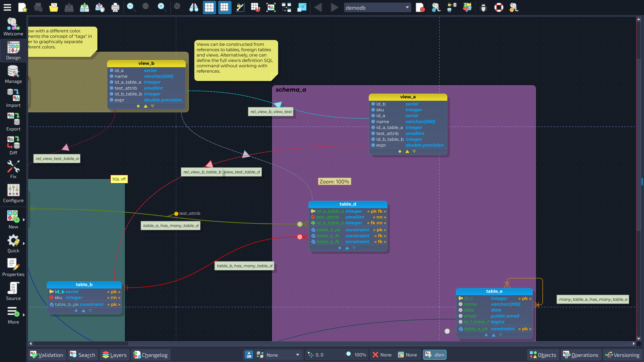
Task: Open the Configure settings in sidebar
Action: [x=13, y=193]
